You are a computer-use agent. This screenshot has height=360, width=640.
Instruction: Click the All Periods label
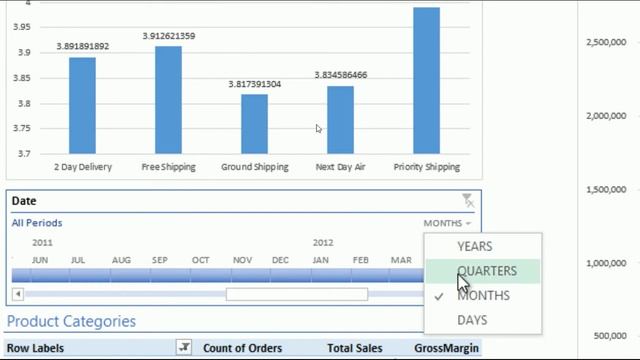[37, 223]
